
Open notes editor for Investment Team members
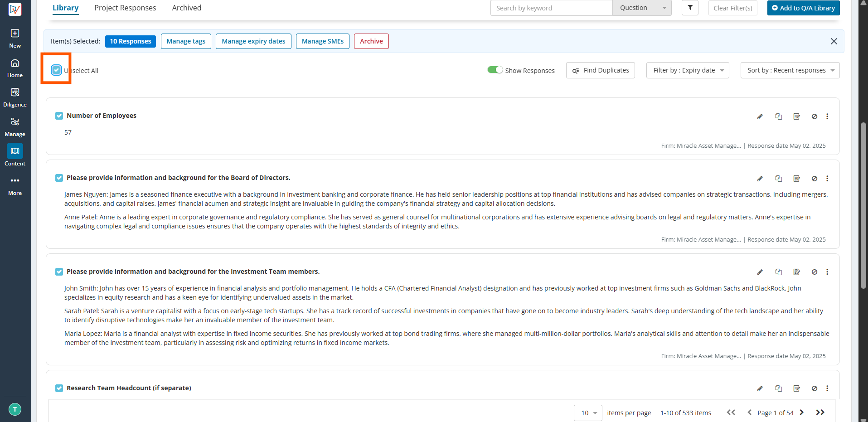797,272
